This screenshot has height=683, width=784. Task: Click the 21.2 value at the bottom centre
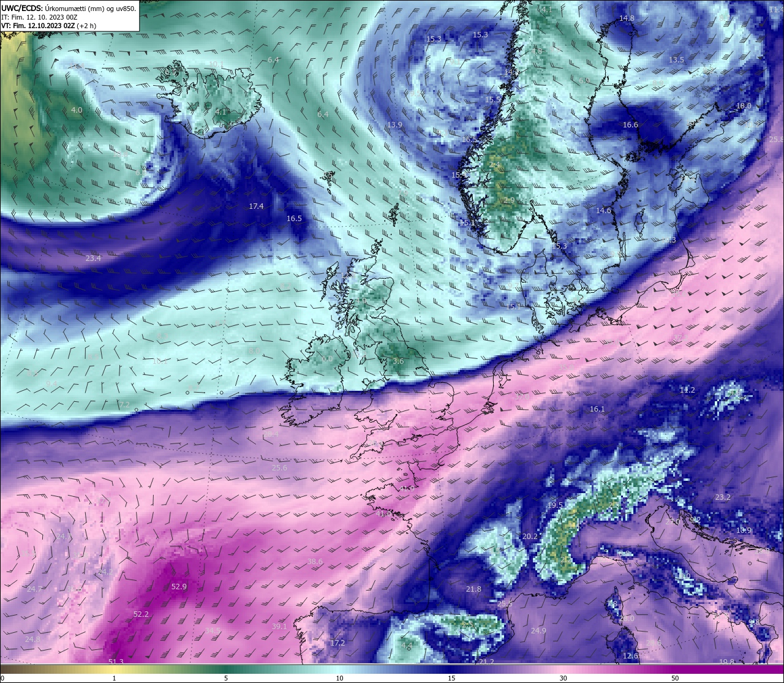(x=486, y=662)
